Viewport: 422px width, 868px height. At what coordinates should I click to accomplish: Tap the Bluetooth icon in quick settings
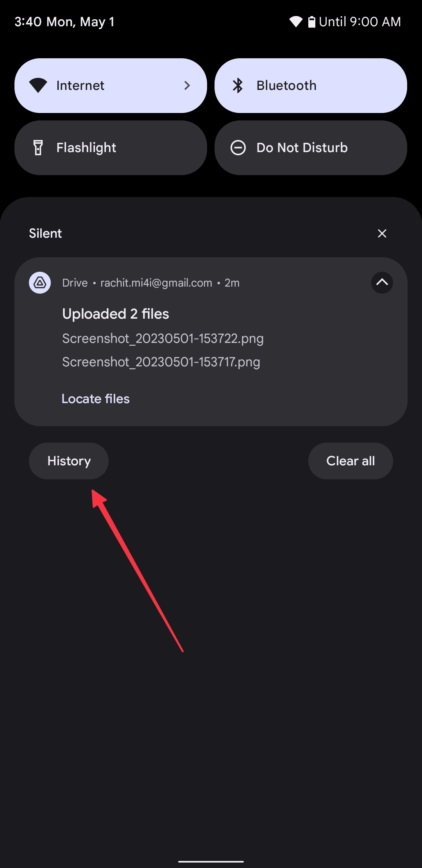pyautogui.click(x=238, y=85)
